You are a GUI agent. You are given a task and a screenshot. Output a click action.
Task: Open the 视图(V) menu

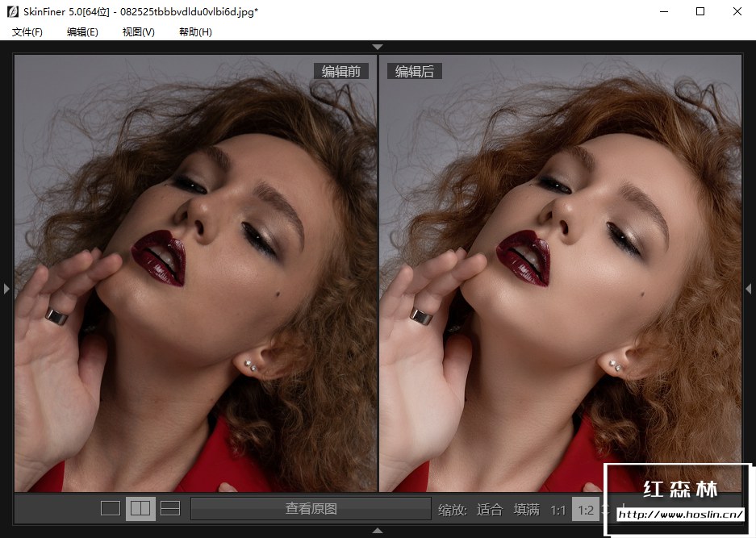tap(139, 31)
